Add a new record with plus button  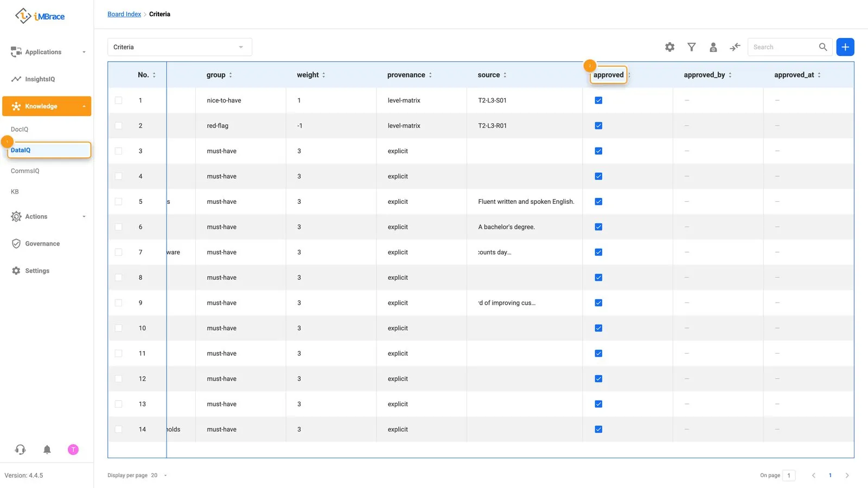pos(845,47)
